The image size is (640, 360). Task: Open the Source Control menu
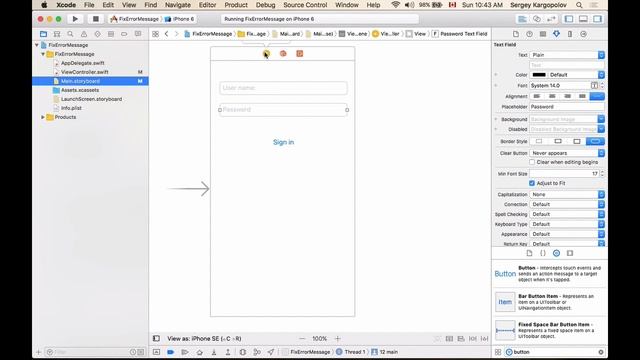pos(305,5)
